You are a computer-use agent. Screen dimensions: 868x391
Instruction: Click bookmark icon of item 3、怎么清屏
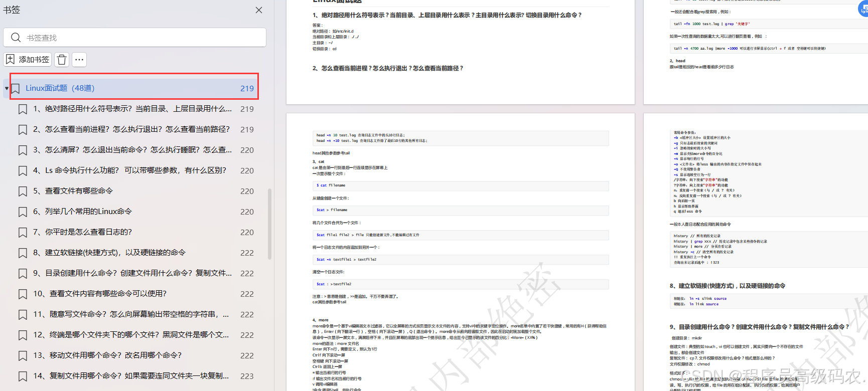click(x=23, y=150)
